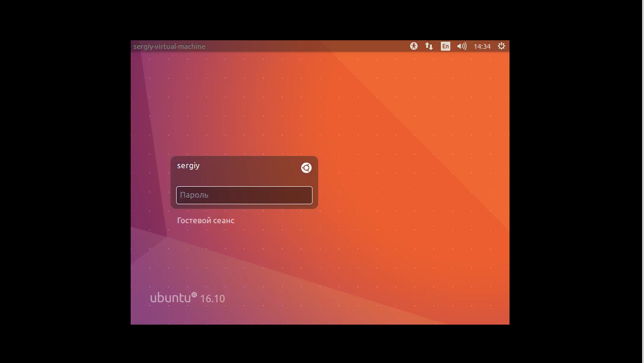Select the sergiy user name

click(188, 166)
